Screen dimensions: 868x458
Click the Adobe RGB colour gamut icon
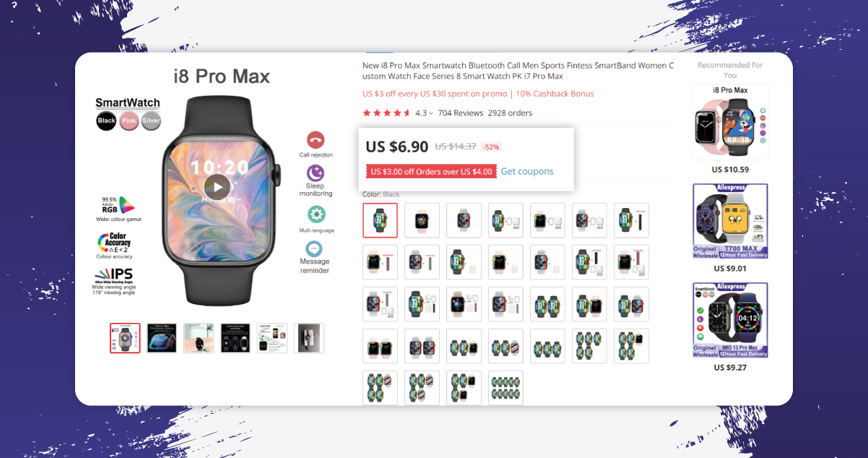tap(119, 204)
